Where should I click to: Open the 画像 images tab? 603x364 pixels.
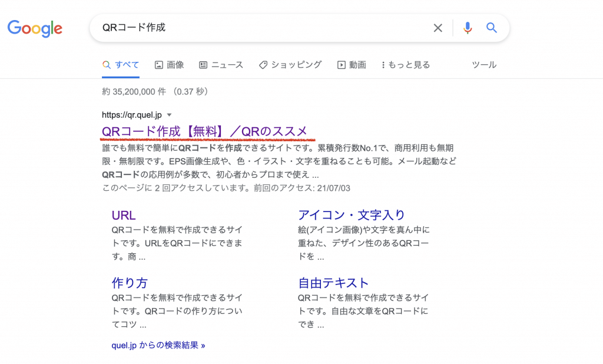[x=169, y=65]
